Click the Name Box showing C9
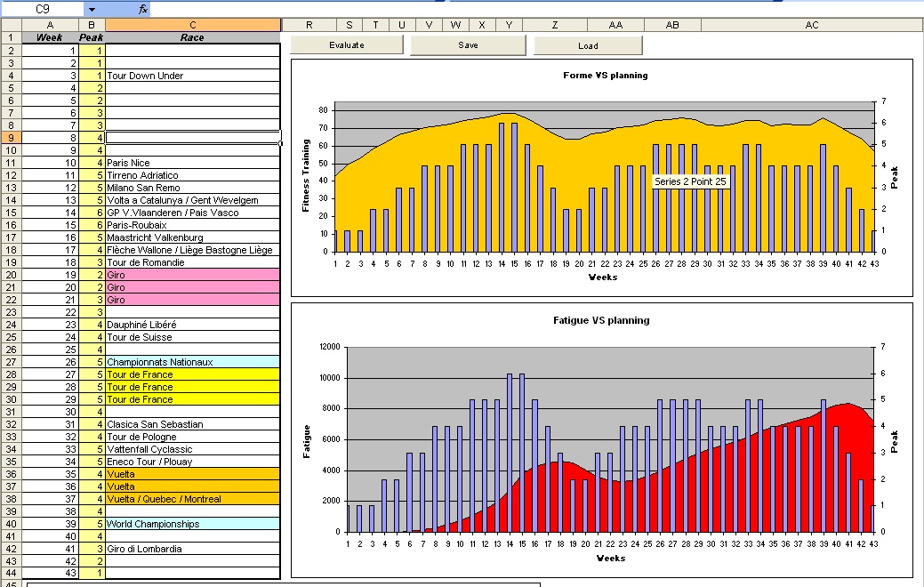Screen dimensions: 924x587 pyautogui.click(x=43, y=9)
